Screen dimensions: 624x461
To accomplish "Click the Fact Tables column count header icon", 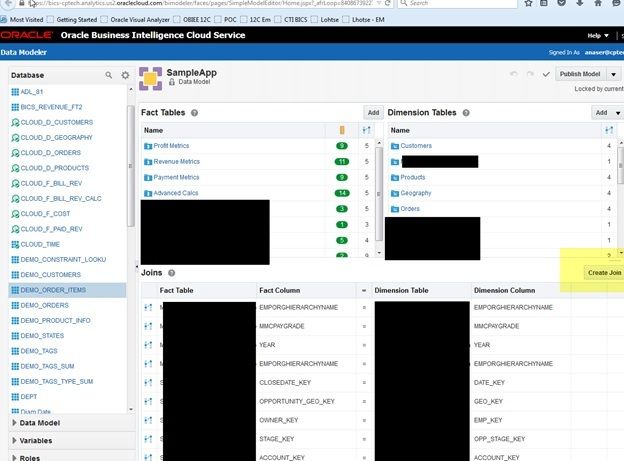I will coord(342,130).
